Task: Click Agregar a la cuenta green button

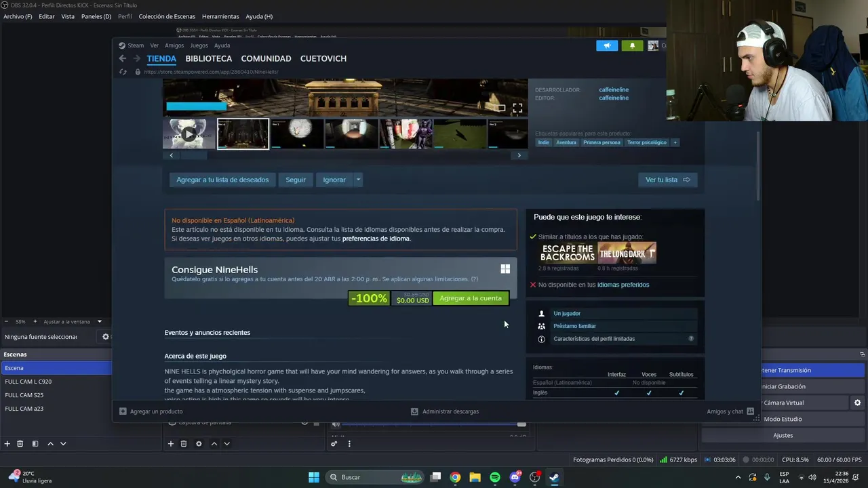Action: [x=471, y=298]
